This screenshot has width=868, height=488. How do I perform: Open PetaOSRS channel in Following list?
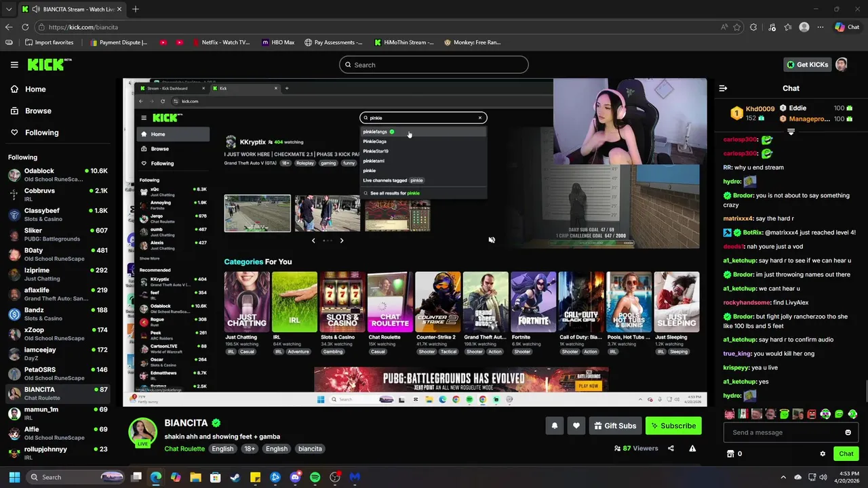[58, 373]
